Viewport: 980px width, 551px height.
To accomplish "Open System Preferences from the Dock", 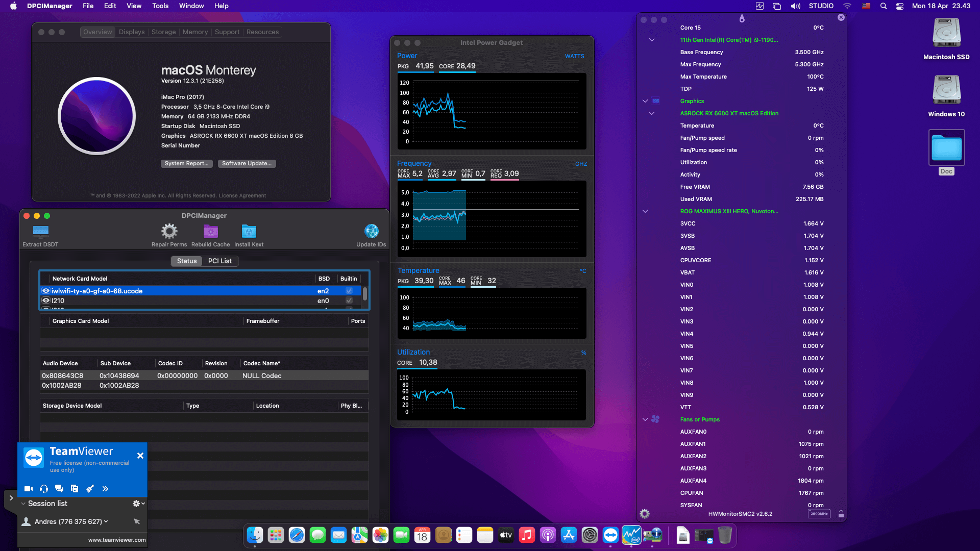I will tap(590, 535).
